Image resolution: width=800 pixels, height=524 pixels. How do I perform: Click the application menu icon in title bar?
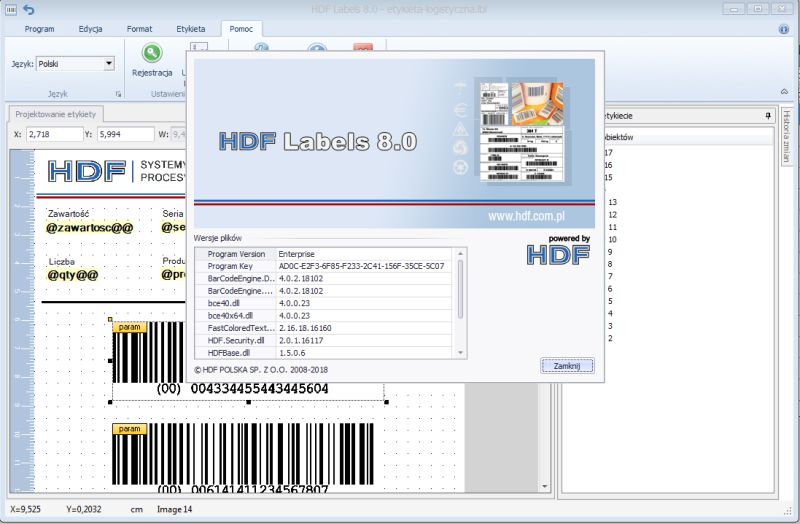click(x=9, y=9)
